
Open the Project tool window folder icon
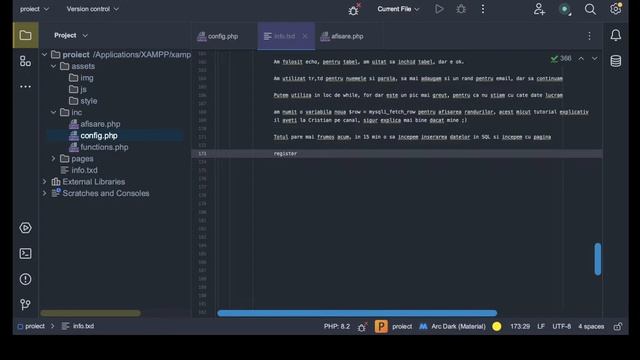pyautogui.click(x=25, y=36)
